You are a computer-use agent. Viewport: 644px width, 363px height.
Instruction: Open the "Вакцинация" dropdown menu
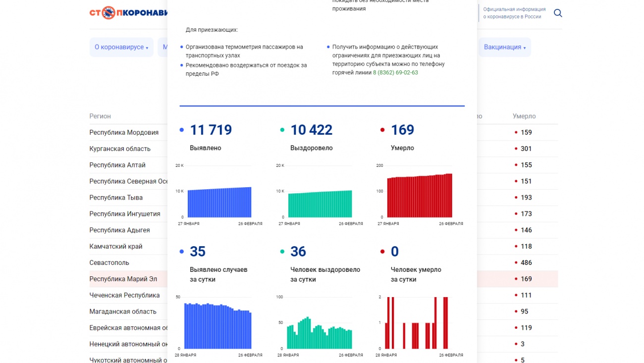click(x=504, y=47)
